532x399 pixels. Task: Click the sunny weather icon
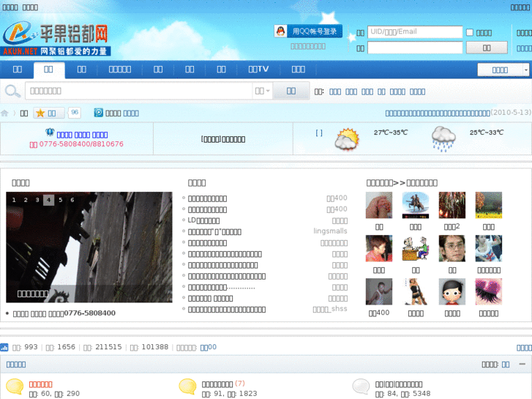347,139
